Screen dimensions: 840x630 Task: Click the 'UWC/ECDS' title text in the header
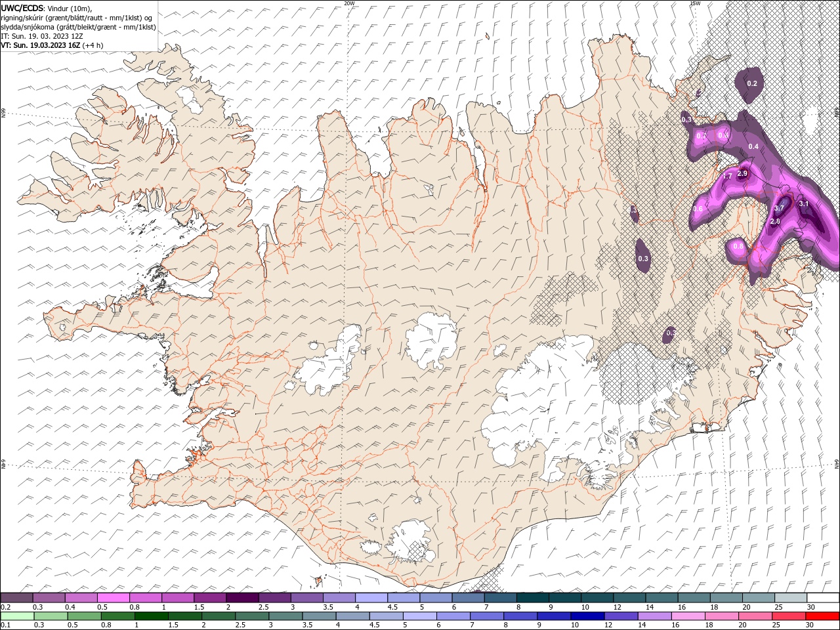click(22, 8)
